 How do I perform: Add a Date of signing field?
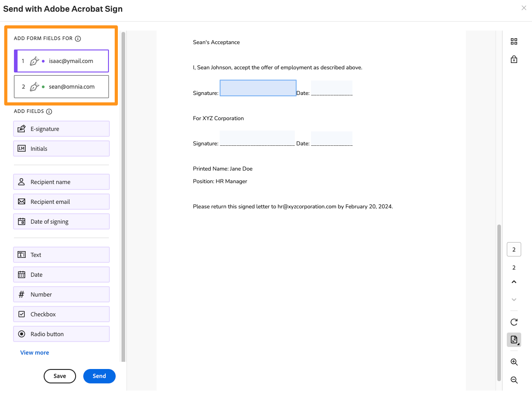point(61,221)
